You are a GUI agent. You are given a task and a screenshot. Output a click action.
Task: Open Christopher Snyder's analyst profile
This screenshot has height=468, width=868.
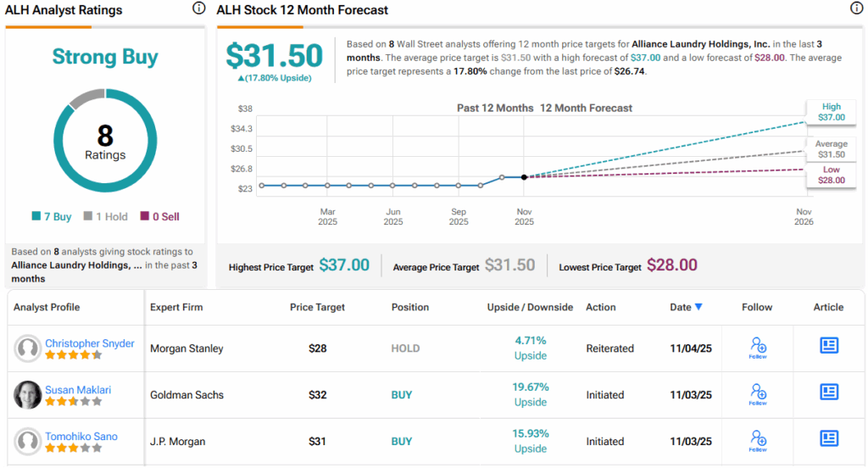click(89, 343)
